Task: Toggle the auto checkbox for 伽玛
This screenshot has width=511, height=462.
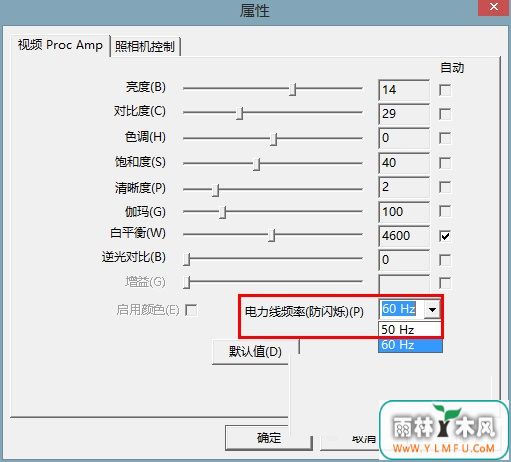Action: point(445,211)
